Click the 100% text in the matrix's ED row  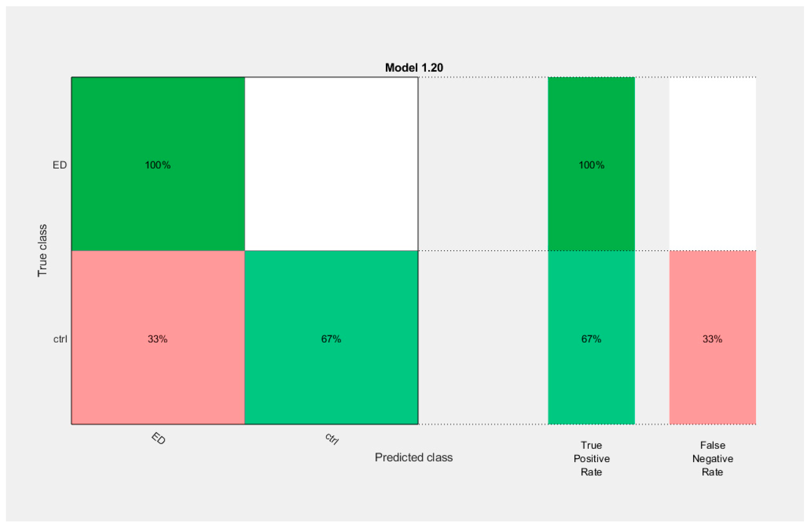tap(158, 165)
